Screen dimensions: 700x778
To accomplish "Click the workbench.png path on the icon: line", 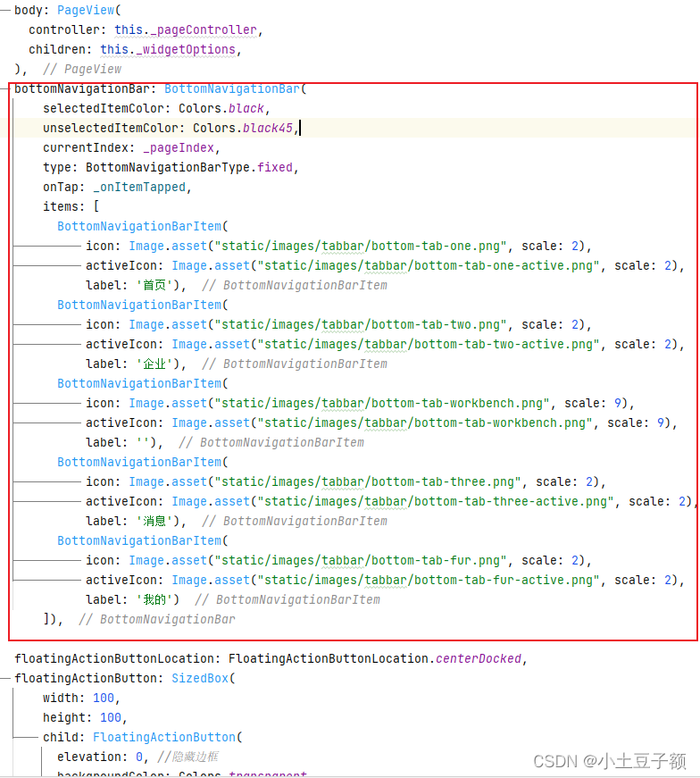I will tap(381, 404).
